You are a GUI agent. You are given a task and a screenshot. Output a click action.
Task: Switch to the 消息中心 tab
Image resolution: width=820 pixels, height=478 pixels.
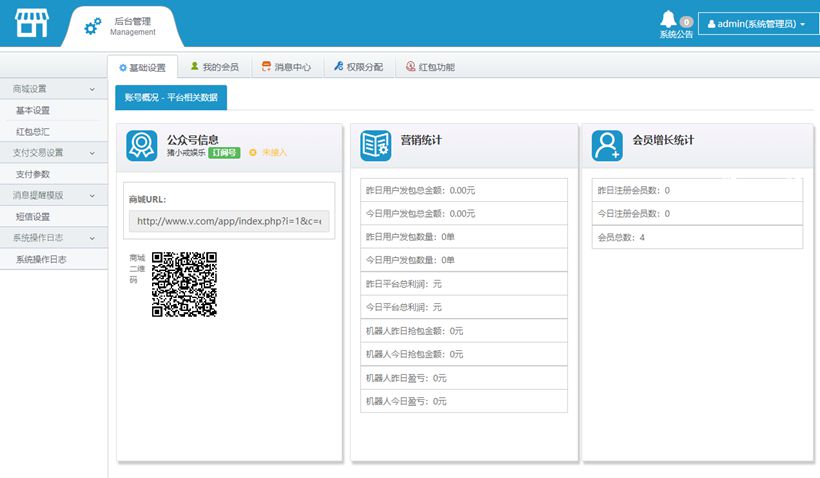click(x=286, y=67)
